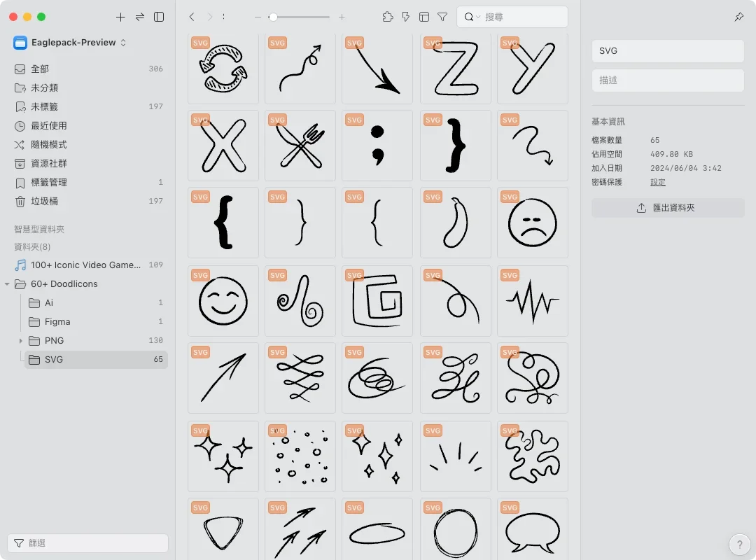Select the fork and knife thumbnail
The height and width of the screenshot is (560, 756).
coord(300,146)
